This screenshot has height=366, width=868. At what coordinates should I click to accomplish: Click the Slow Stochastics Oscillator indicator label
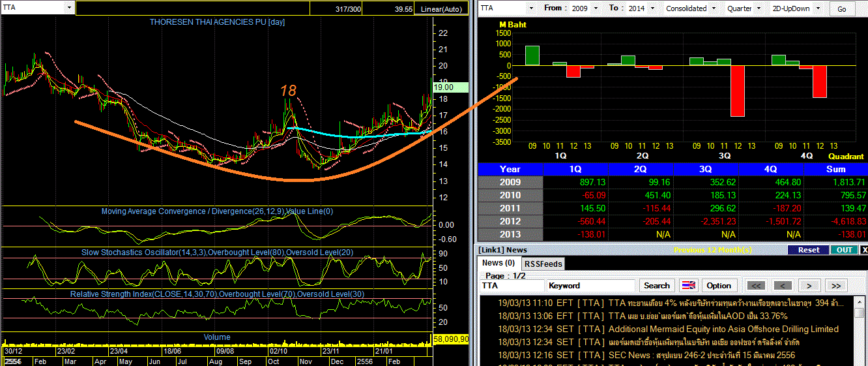pos(217,252)
